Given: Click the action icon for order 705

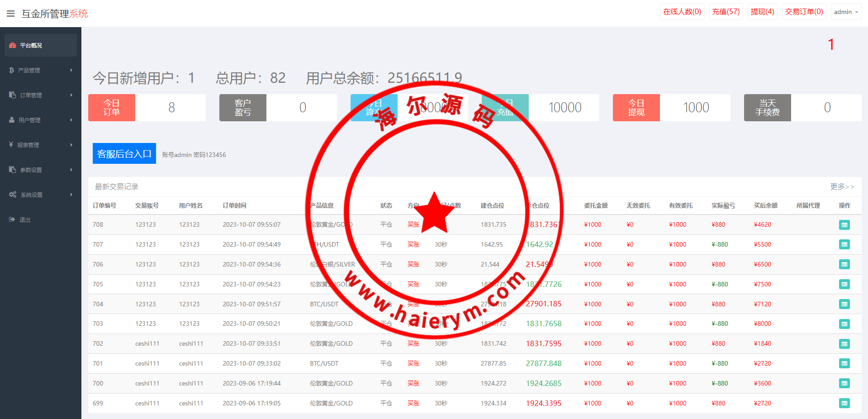Looking at the screenshot, I should click(844, 284).
